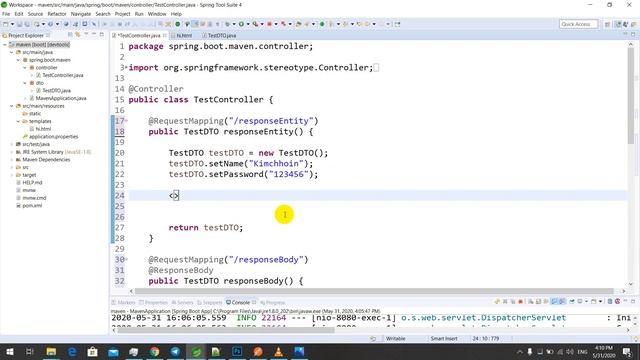This screenshot has height=360, width=640.
Task: Open the New file dropdown arrow
Action: pyautogui.click(x=12, y=24)
